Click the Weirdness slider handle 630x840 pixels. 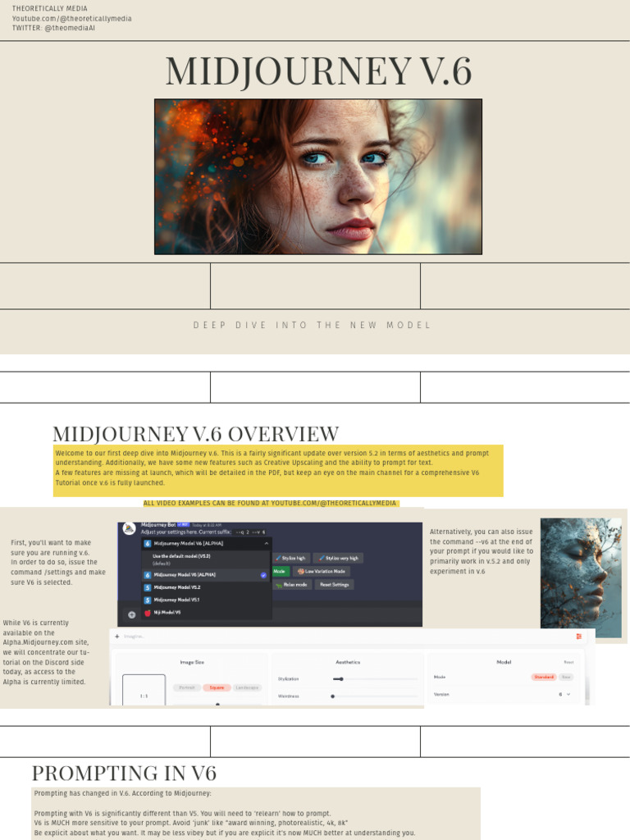(333, 696)
